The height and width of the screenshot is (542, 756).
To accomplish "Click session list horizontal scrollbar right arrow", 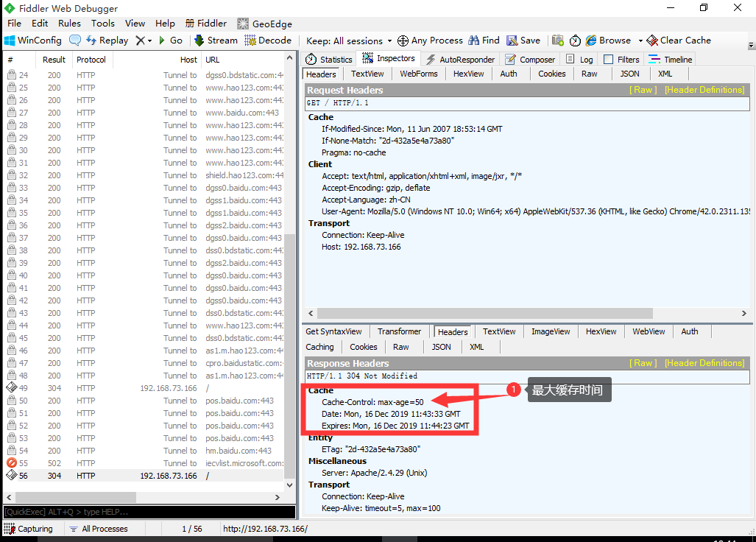I will pos(278,497).
